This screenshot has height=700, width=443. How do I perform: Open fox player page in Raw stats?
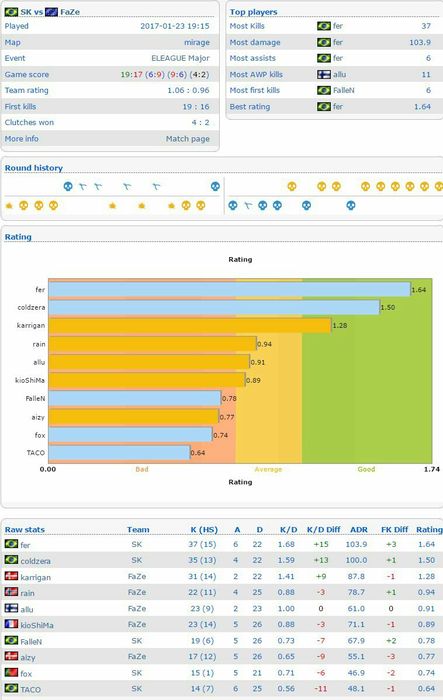coord(26,673)
